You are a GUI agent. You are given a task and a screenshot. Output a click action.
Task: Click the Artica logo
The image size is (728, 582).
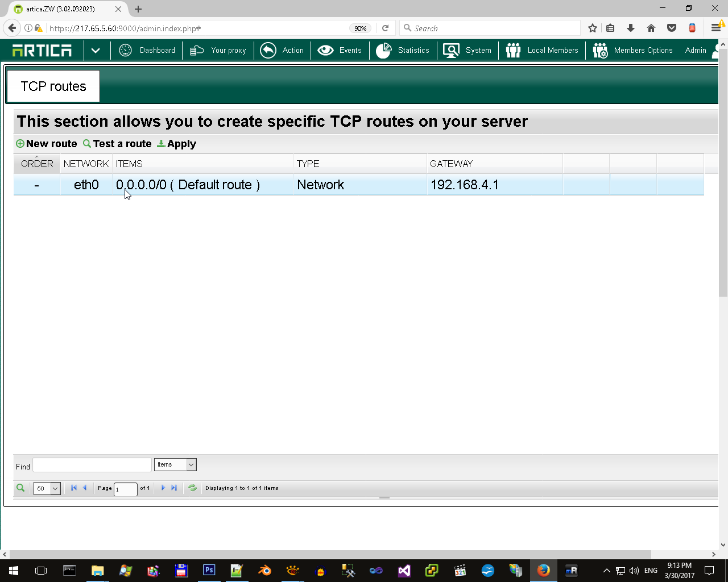point(42,50)
